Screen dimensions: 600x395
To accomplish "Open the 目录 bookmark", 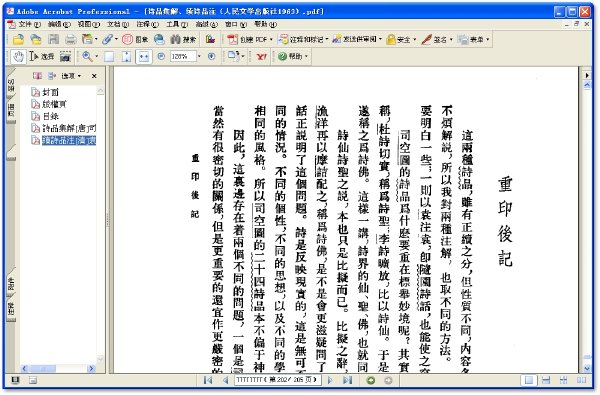I will pyautogui.click(x=50, y=116).
